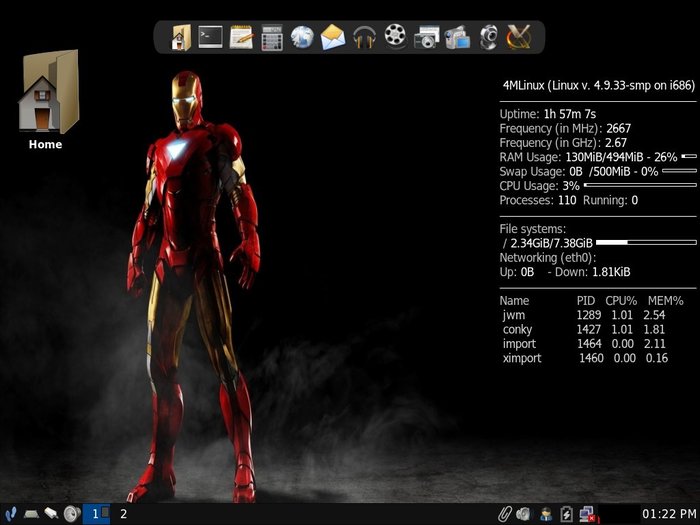The image size is (700, 525).
Task: Launch the text editor notepad icon
Action: coord(241,38)
